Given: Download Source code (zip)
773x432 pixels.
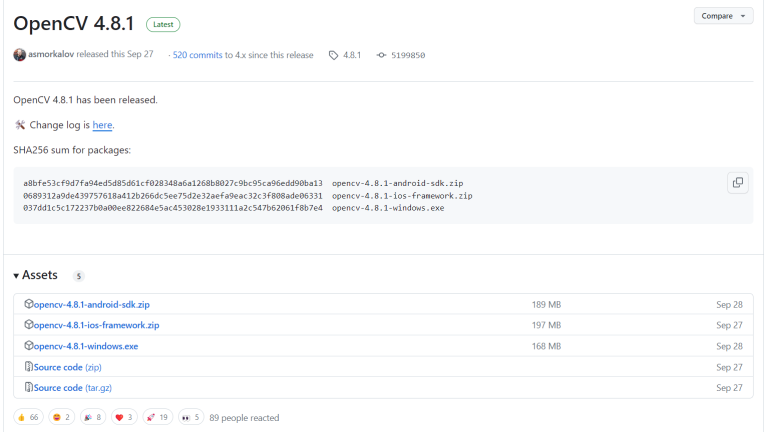Looking at the screenshot, I should click(x=68, y=367).
